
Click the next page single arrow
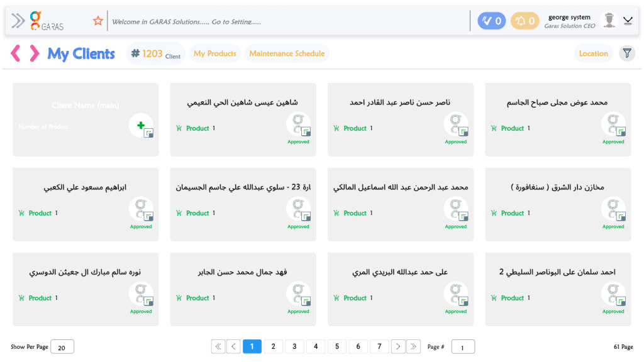click(x=397, y=346)
